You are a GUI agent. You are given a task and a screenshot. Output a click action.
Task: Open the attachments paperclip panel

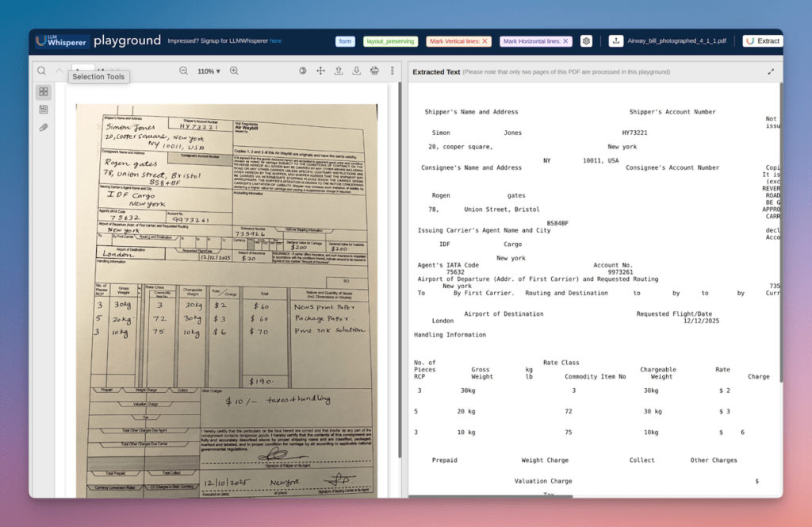[x=44, y=127]
